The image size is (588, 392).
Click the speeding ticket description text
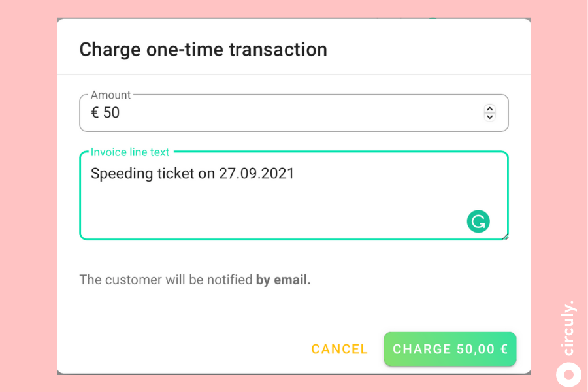pyautogui.click(x=190, y=173)
